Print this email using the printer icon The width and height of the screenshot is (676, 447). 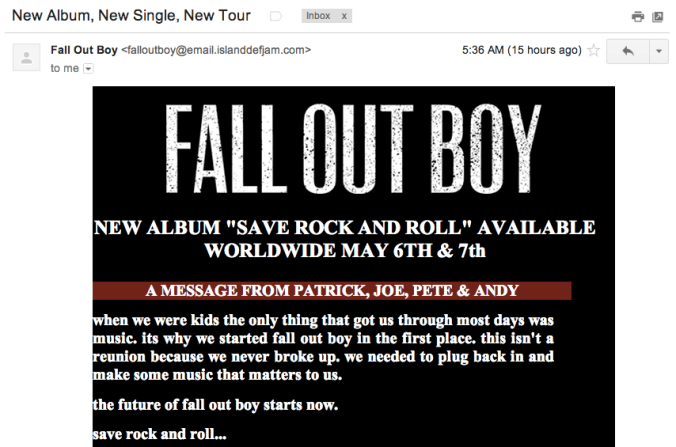tap(638, 17)
